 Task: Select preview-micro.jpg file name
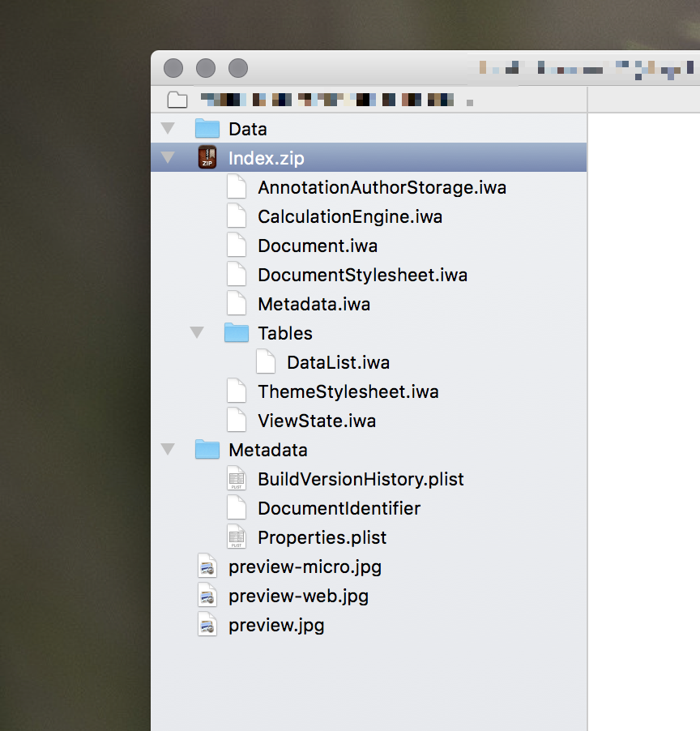pos(305,567)
